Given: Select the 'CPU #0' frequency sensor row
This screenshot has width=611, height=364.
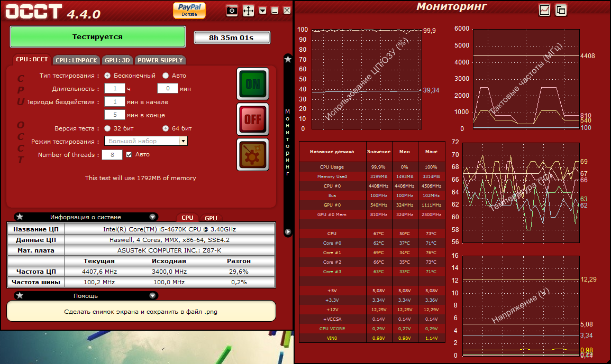Looking at the screenshot, I should 372,186.
